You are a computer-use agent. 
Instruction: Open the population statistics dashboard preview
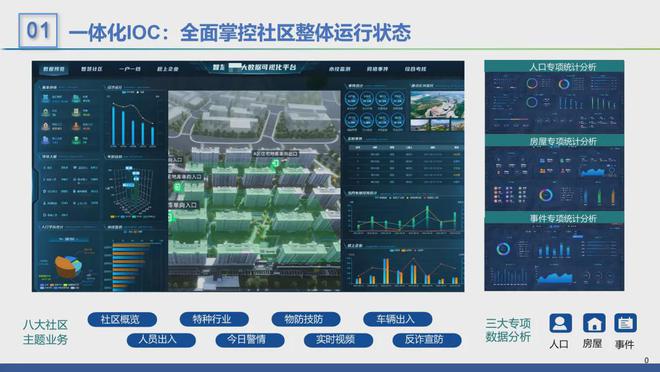point(554,103)
